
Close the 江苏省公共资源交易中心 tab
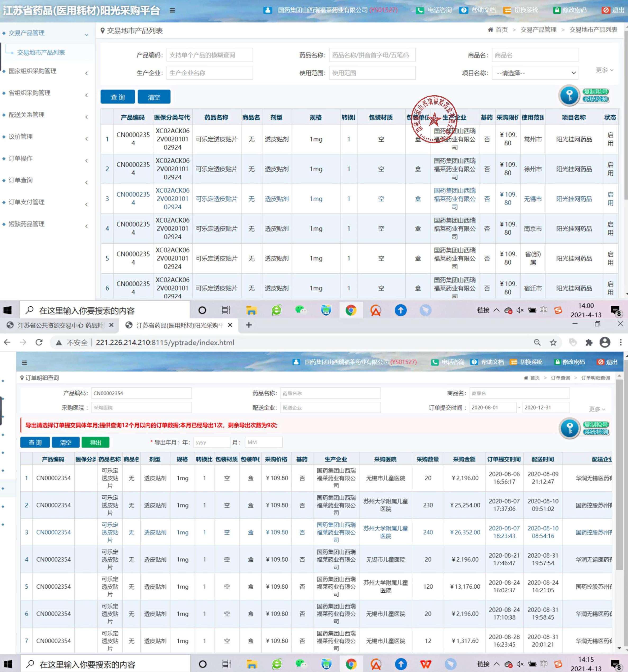coord(111,325)
